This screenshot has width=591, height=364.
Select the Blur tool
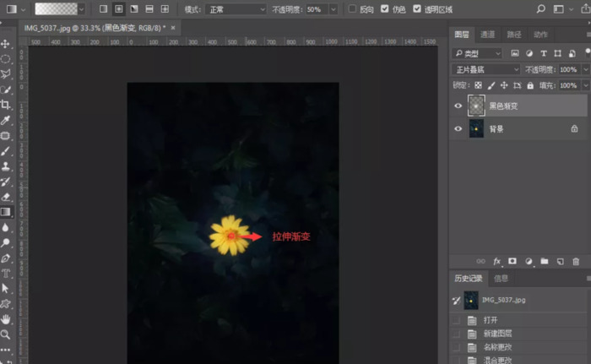pyautogui.click(x=5, y=227)
